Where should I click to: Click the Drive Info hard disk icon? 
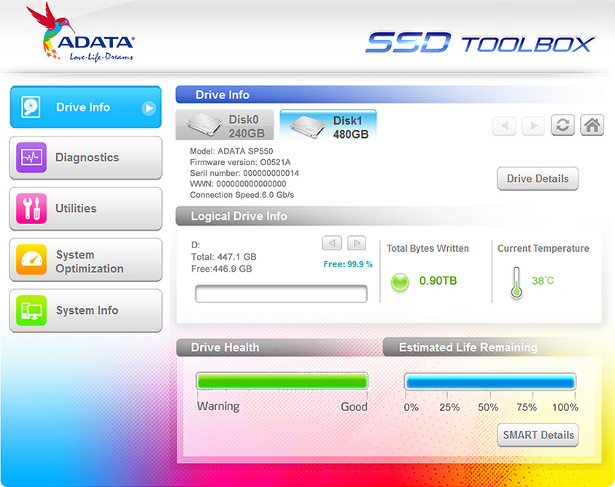(x=31, y=107)
